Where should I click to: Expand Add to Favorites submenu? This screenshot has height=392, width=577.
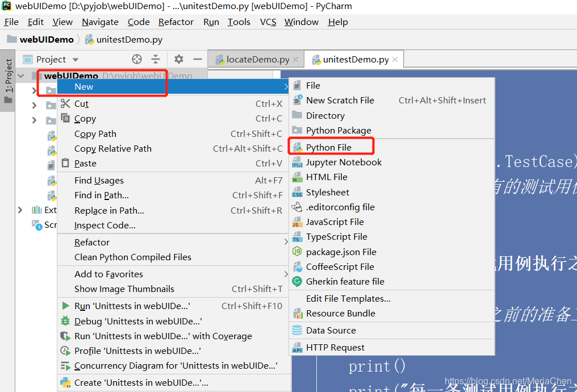pos(174,274)
